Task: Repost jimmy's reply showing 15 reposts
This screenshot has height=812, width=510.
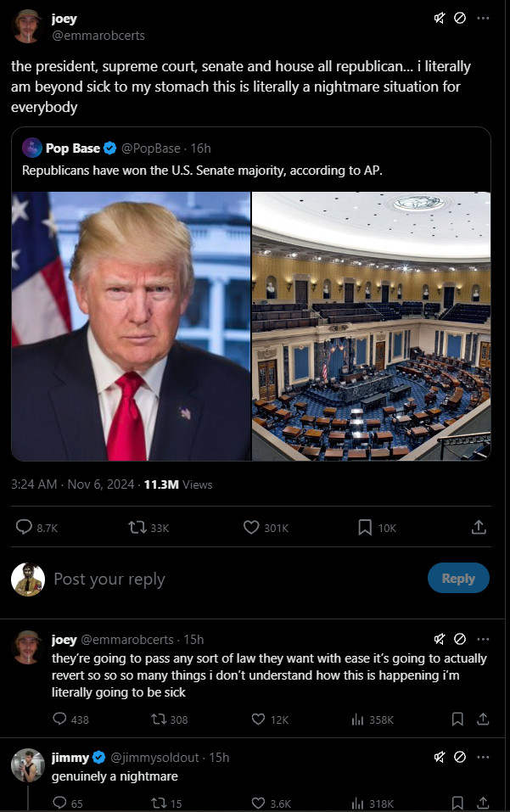Action: point(159,804)
